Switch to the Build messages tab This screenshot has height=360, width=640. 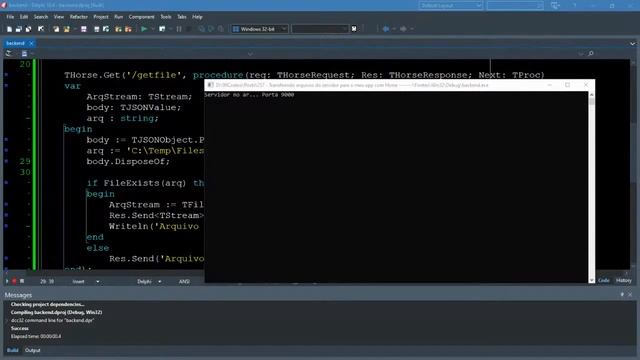pos(13,350)
